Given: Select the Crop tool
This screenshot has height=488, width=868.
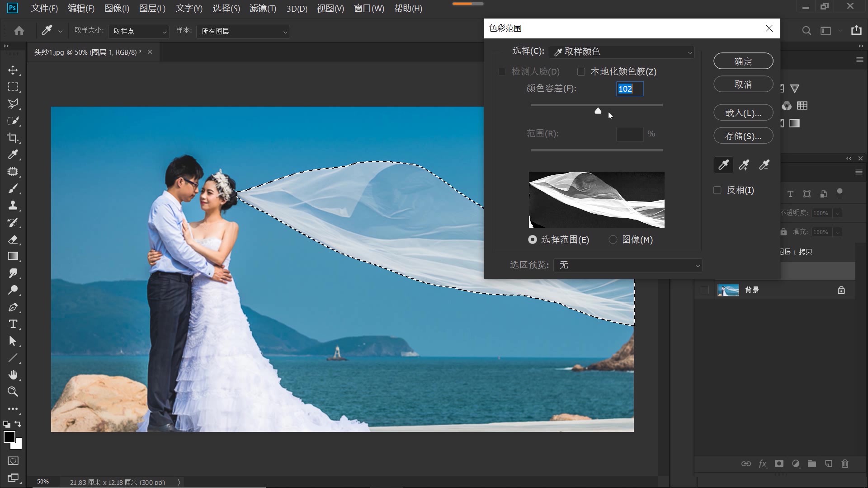Looking at the screenshot, I should click(13, 138).
